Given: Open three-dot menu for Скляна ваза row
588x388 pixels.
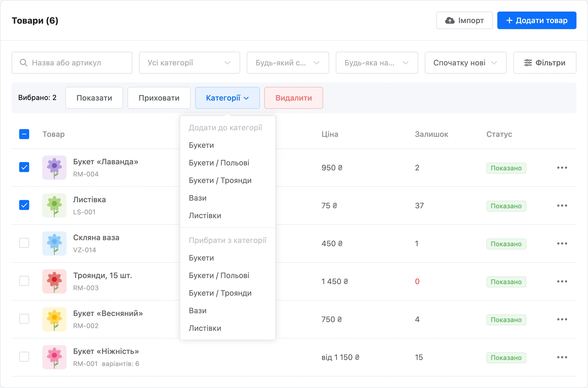Looking at the screenshot, I should (562, 243).
